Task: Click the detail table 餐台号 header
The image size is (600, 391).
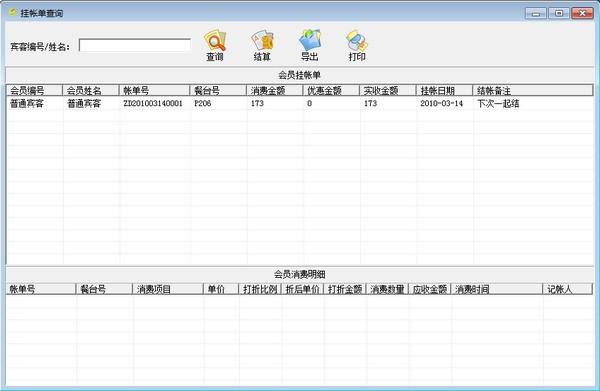Action: (104, 289)
